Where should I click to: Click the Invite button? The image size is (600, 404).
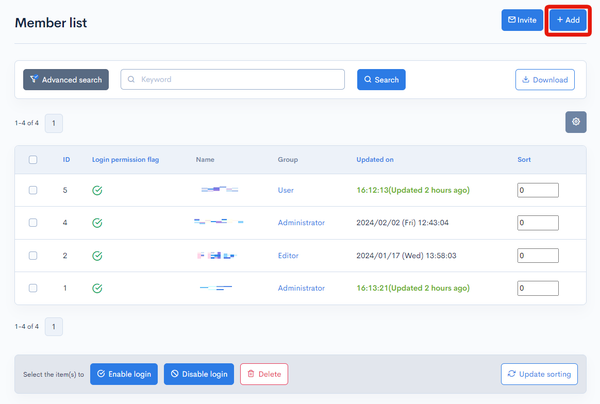pyautogui.click(x=522, y=20)
